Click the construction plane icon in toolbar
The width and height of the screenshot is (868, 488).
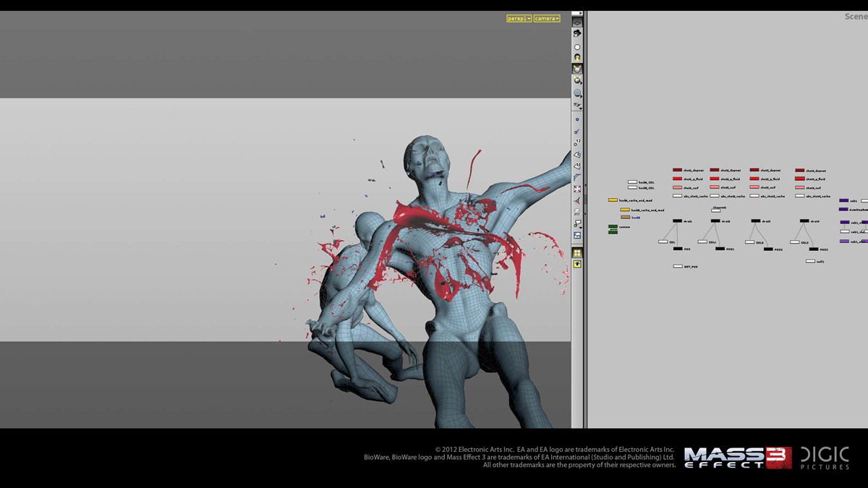(x=577, y=22)
